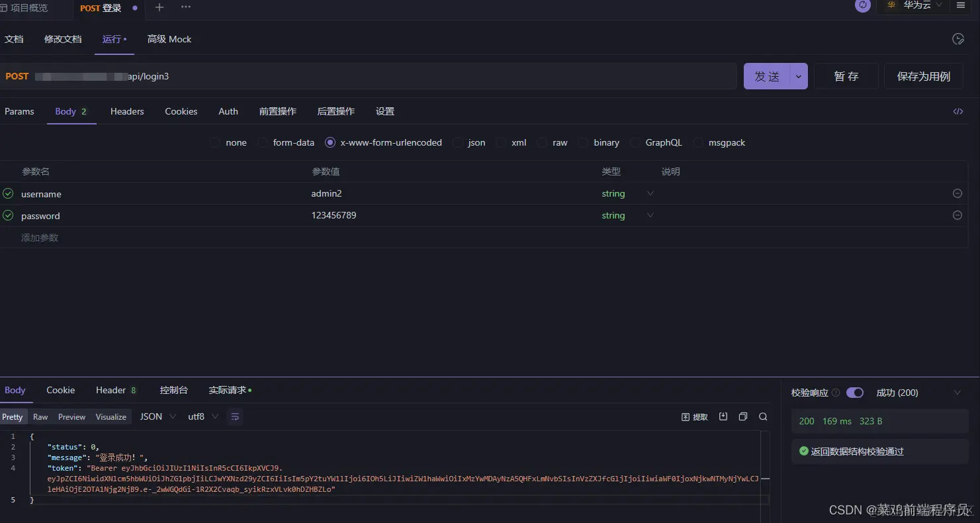The width and height of the screenshot is (980, 523).
Task: Open the 设置 tab
Action: [x=385, y=111]
